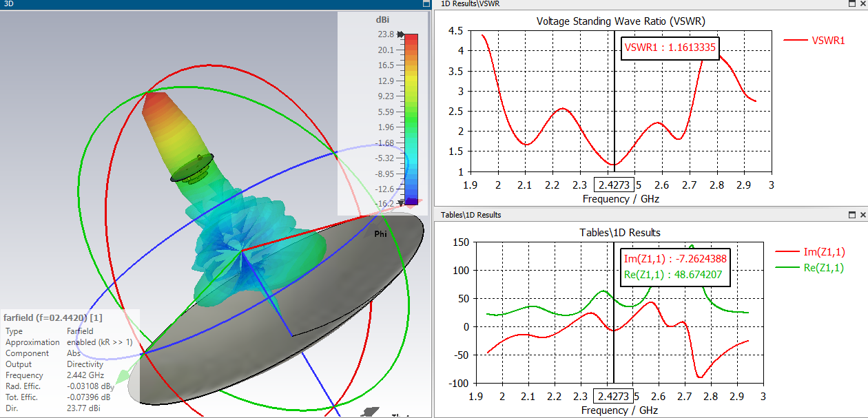The width and height of the screenshot is (868, 418).
Task: Click the 150 tick on impedance y-axis
Action: [x=459, y=242]
